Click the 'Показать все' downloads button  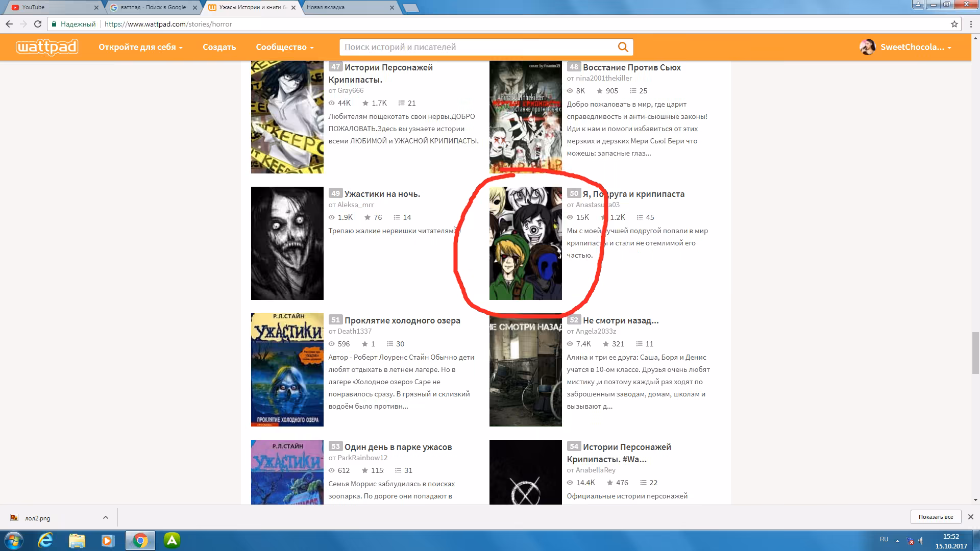click(x=936, y=517)
